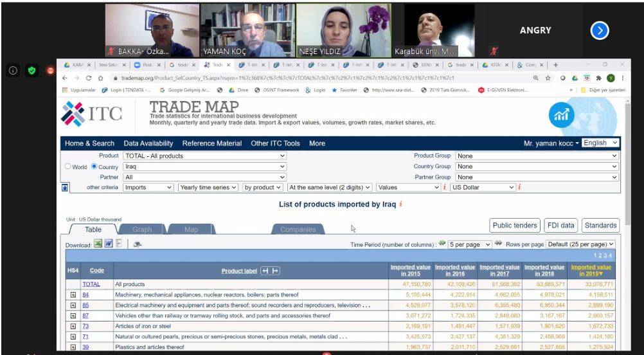The height and width of the screenshot is (355, 644).
Task: Click the info icon next to US Dollar
Action: tap(519, 187)
